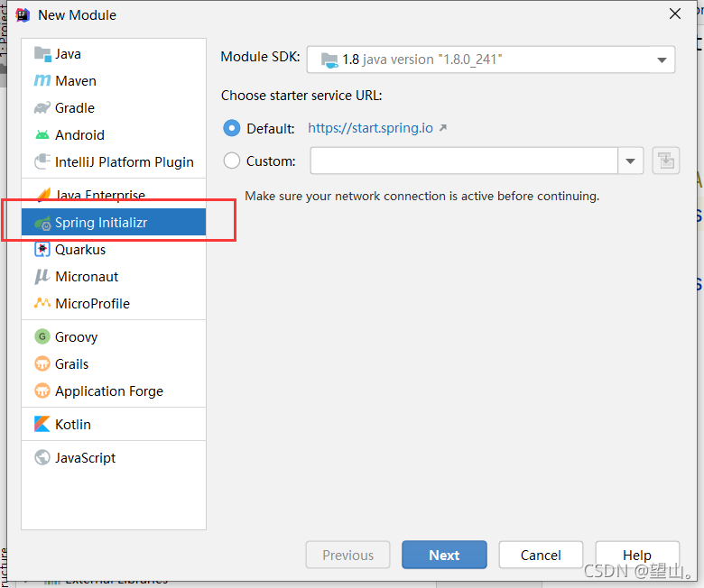The image size is (704, 588).
Task: Pick the Java module type
Action: click(x=114, y=54)
